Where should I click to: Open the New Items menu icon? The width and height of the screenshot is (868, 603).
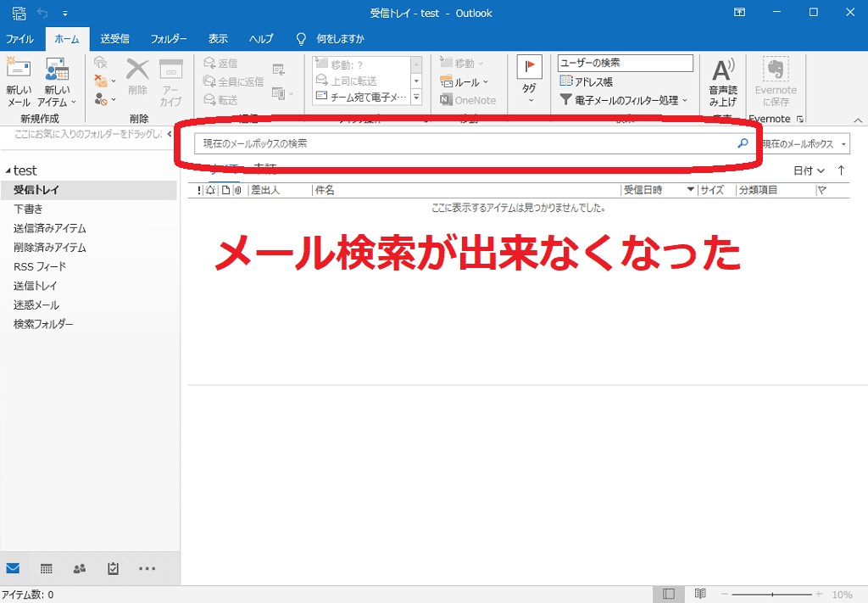[57, 72]
